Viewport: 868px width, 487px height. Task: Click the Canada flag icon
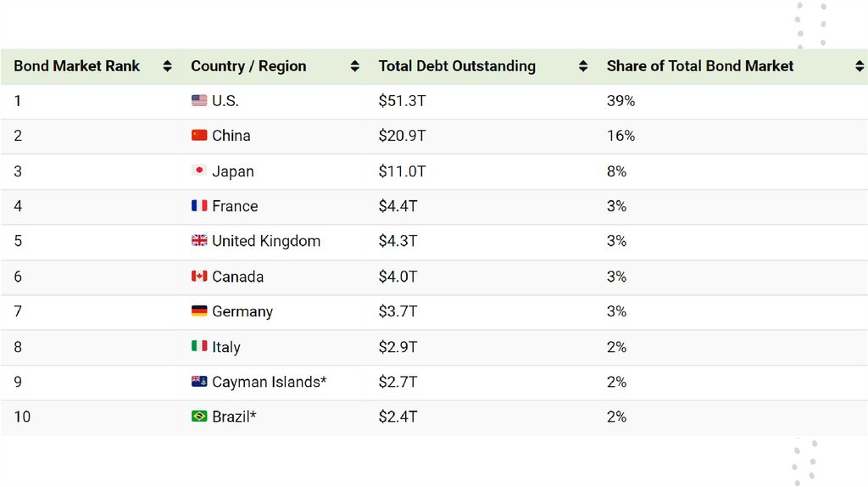pyautogui.click(x=199, y=276)
